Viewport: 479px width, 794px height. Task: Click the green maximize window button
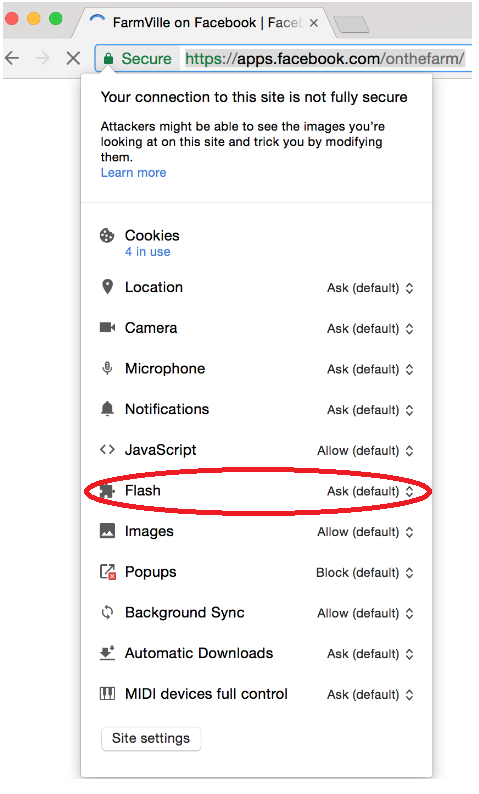pyautogui.click(x=56, y=19)
